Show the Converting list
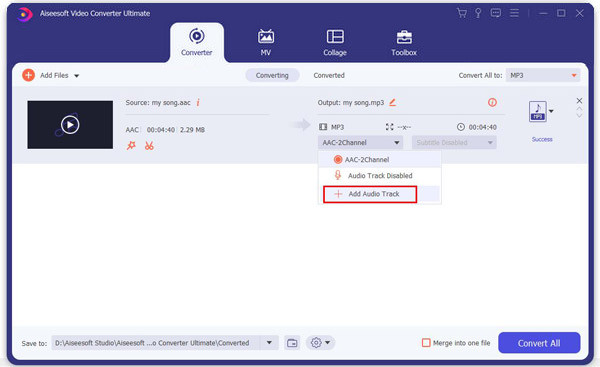Image resolution: width=600 pixels, height=367 pixels. point(272,75)
